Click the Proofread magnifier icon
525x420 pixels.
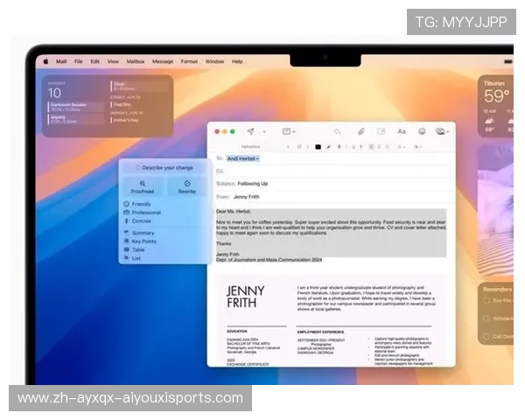(x=143, y=184)
